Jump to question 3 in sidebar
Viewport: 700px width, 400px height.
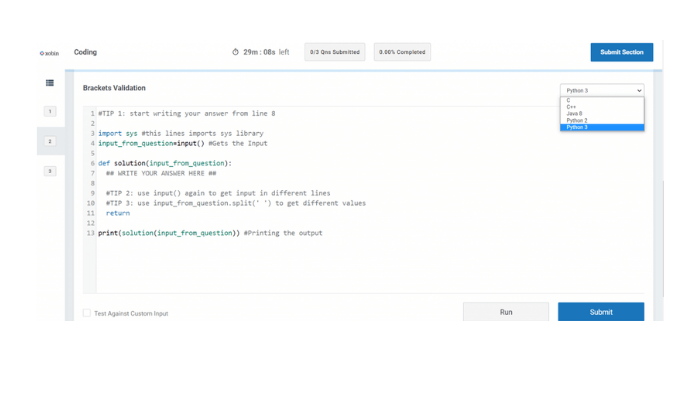click(50, 171)
